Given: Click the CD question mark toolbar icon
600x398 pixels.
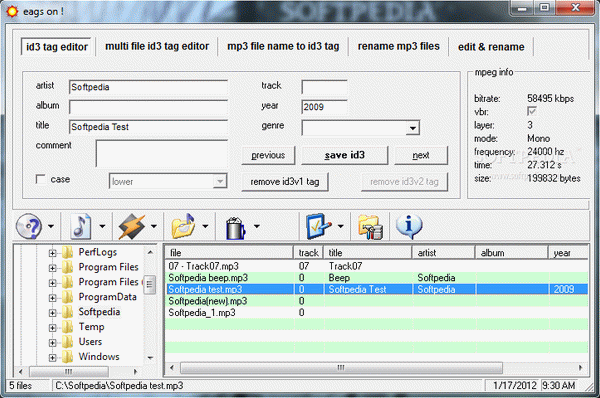Looking at the screenshot, I should [x=29, y=227].
